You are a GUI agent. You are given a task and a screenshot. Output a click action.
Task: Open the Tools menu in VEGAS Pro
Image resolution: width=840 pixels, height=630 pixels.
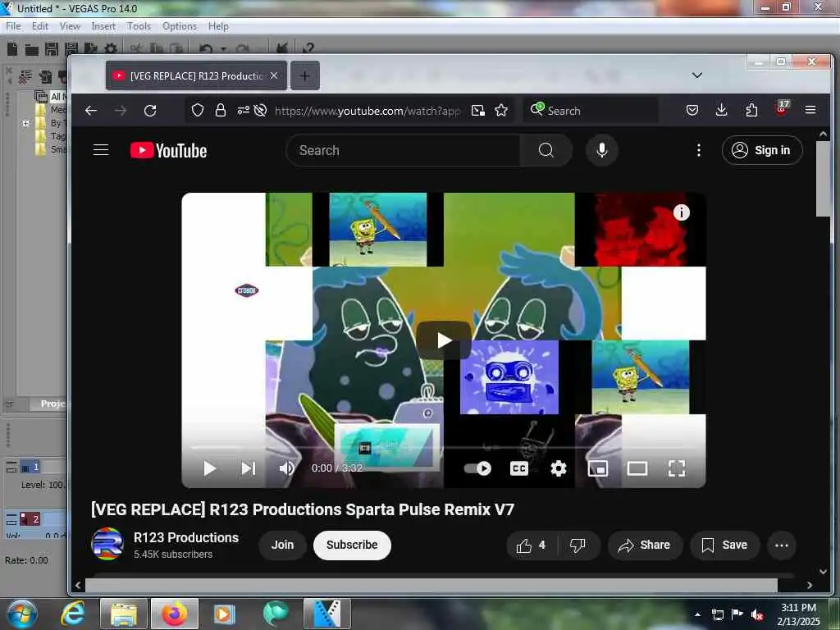139,25
